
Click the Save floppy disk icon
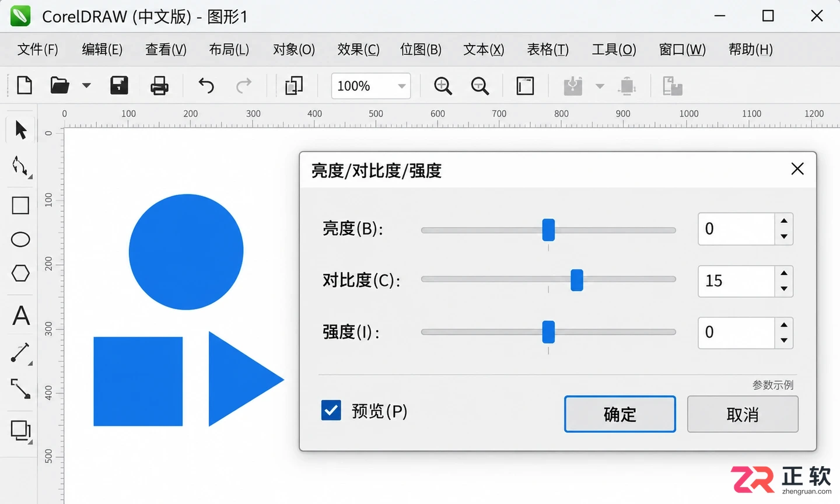tap(119, 86)
